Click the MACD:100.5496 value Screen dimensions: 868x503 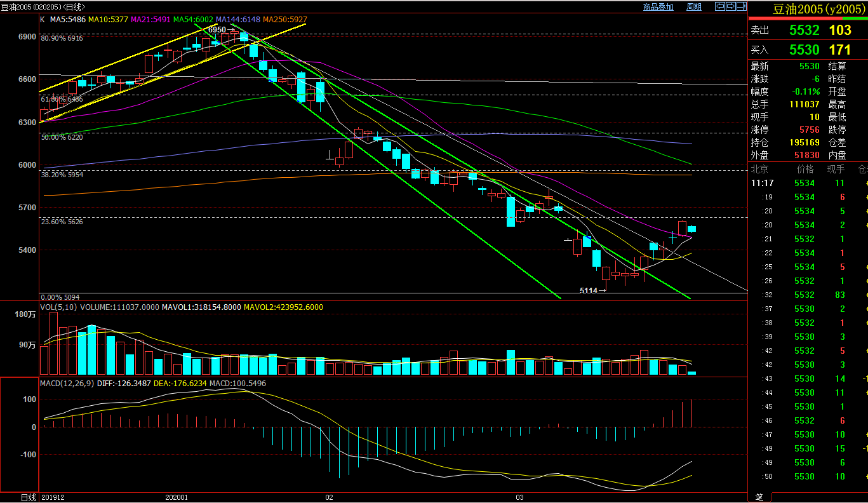coord(237,384)
